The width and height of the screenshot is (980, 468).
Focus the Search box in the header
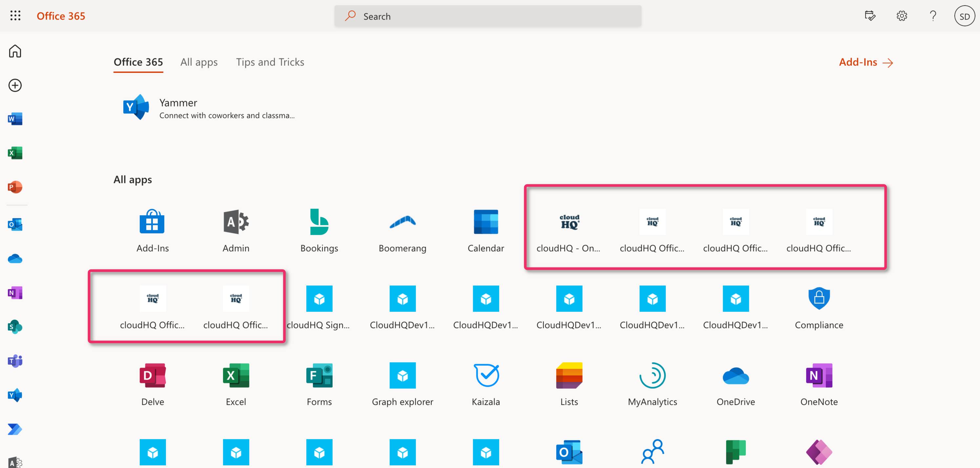tap(488, 16)
